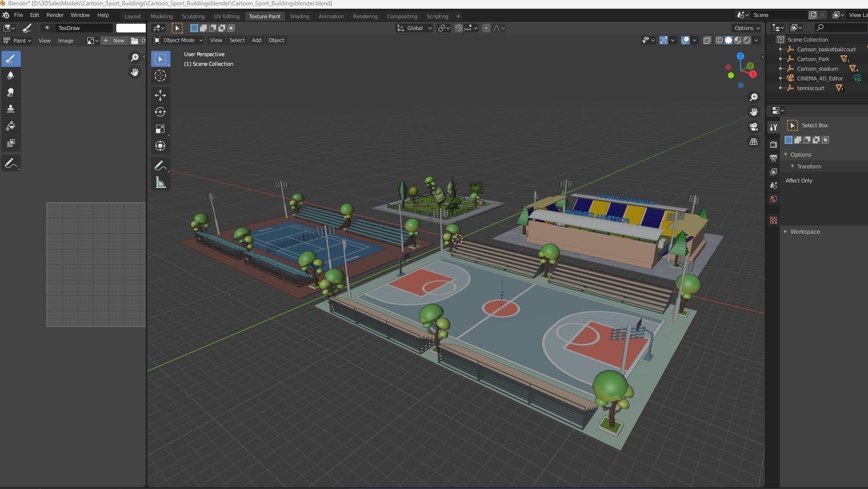Switch to the Shading workspace tab
This screenshot has height=489, width=868.
[x=299, y=16]
